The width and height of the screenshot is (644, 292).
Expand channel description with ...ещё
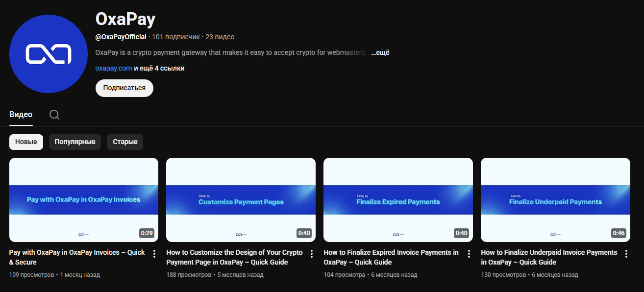(x=380, y=52)
